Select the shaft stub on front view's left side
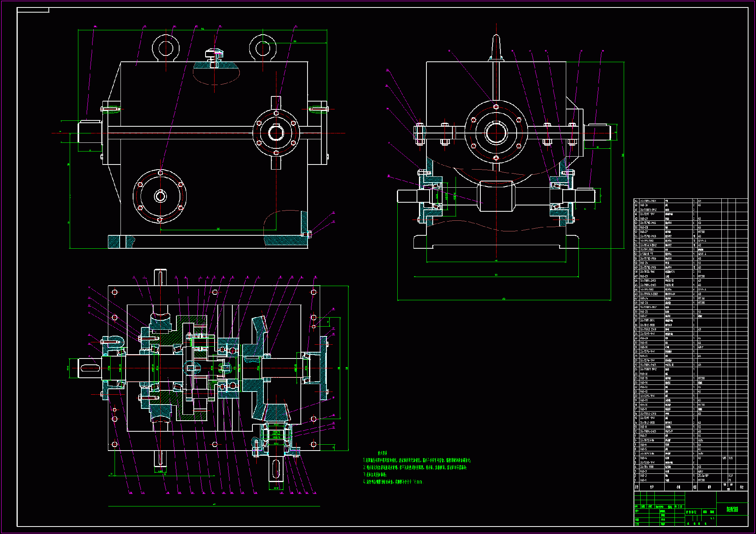The height and width of the screenshot is (534, 756). coord(90,133)
